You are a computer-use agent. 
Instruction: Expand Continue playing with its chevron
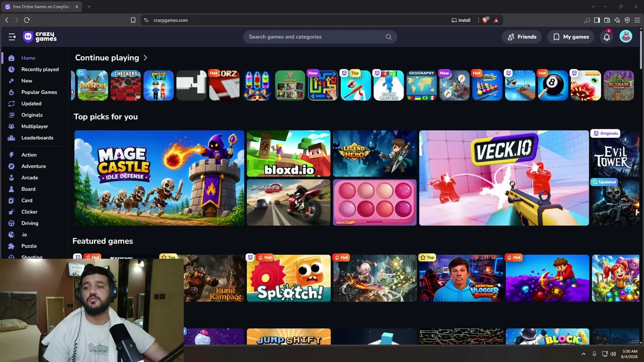point(145,58)
